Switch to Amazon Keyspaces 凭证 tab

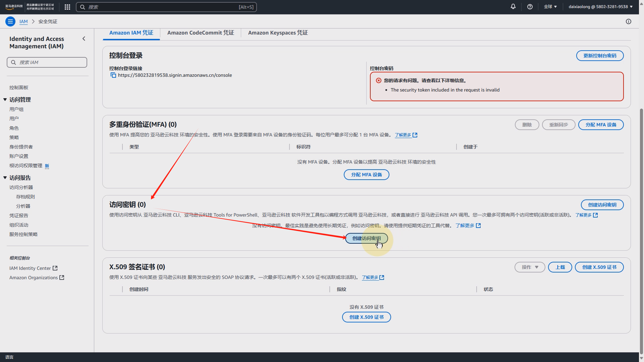[278, 33]
